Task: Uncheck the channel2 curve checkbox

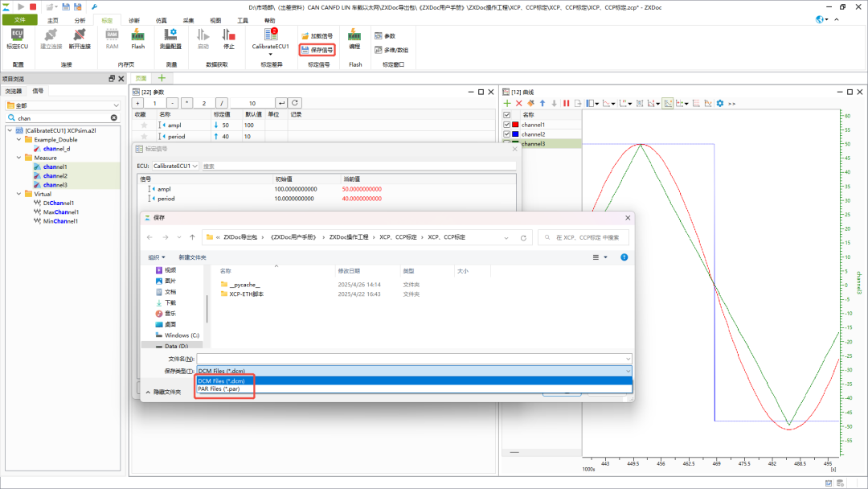Action: [x=506, y=134]
